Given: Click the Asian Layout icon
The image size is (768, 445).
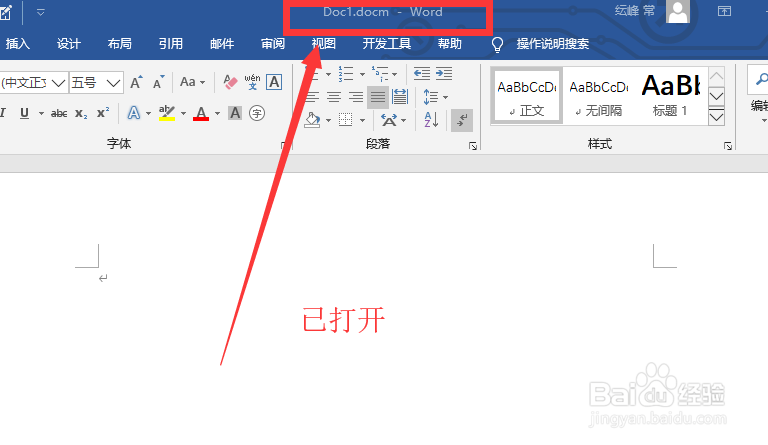Looking at the screenshot, I should click(389, 119).
